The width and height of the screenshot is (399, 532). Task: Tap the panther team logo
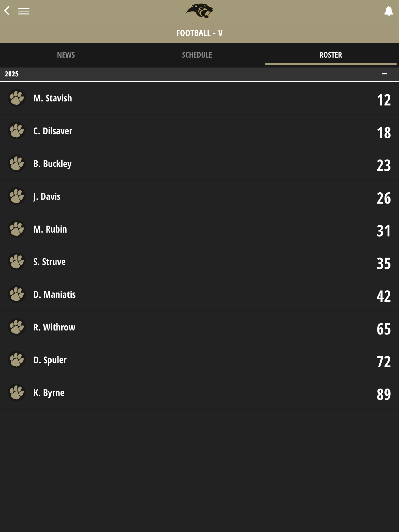(199, 11)
